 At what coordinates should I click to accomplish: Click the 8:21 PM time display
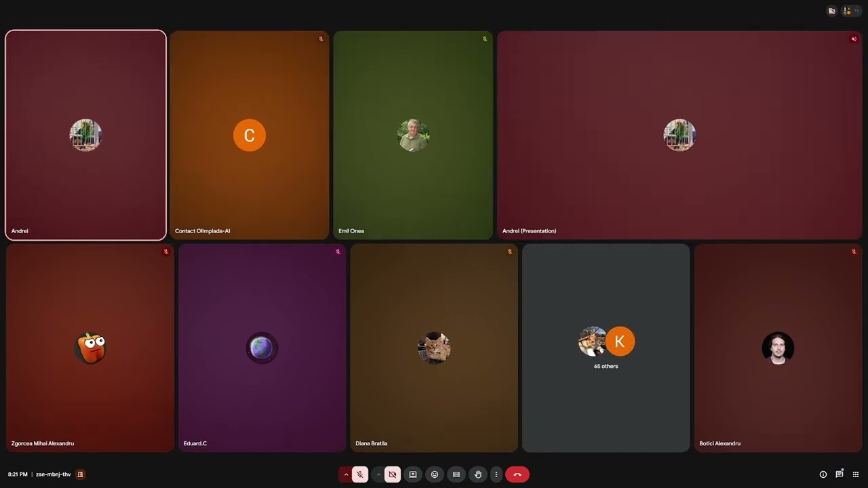pos(18,474)
